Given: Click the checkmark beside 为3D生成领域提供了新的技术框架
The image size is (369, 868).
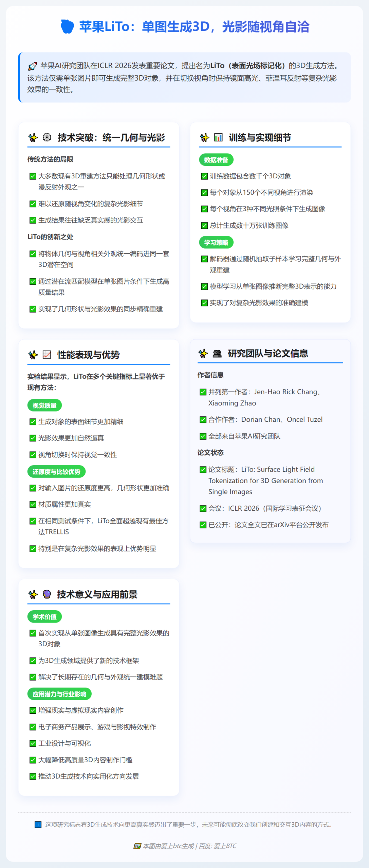Looking at the screenshot, I should [33, 660].
